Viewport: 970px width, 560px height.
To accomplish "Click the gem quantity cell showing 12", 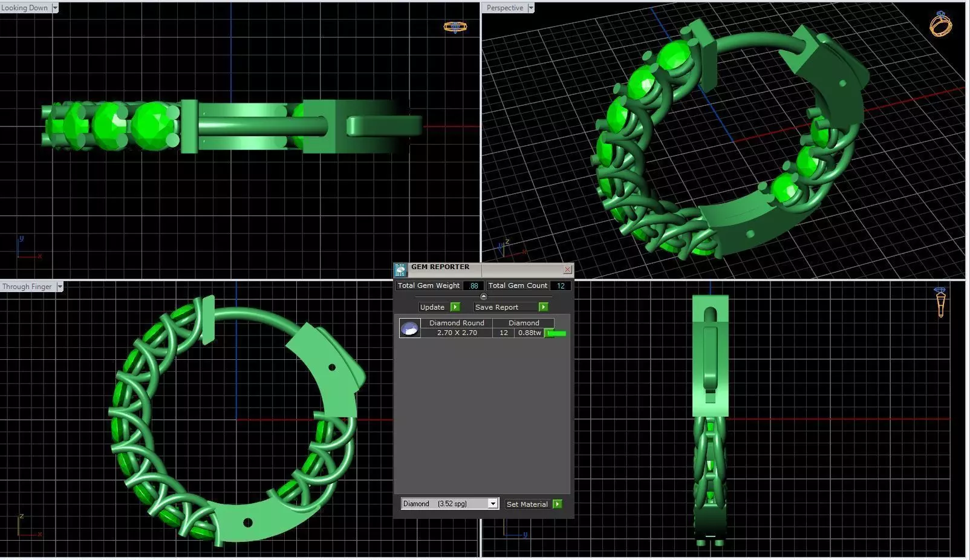I will pyautogui.click(x=503, y=333).
